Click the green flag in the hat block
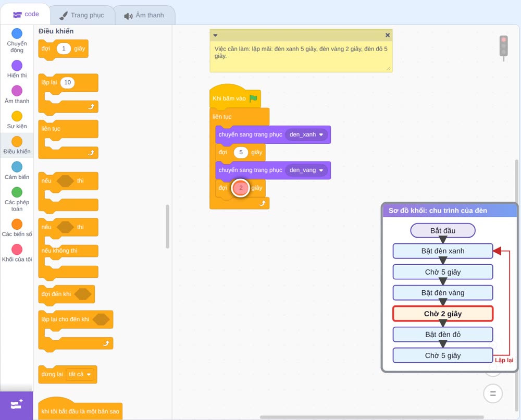 pos(254,98)
